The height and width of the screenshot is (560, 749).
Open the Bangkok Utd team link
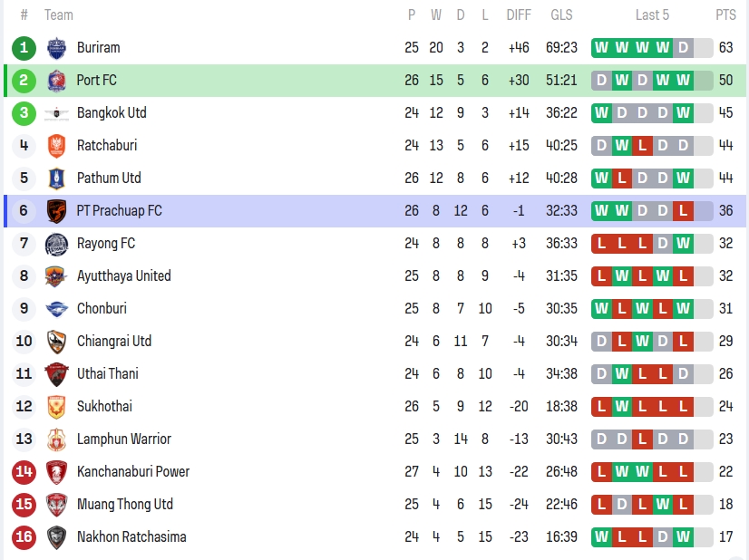pyautogui.click(x=112, y=113)
